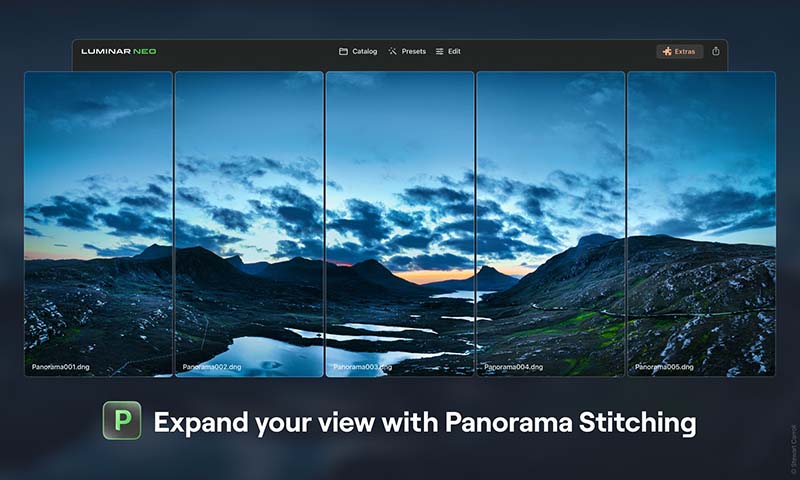
Task: Switch to the Presets tab
Action: pos(407,51)
